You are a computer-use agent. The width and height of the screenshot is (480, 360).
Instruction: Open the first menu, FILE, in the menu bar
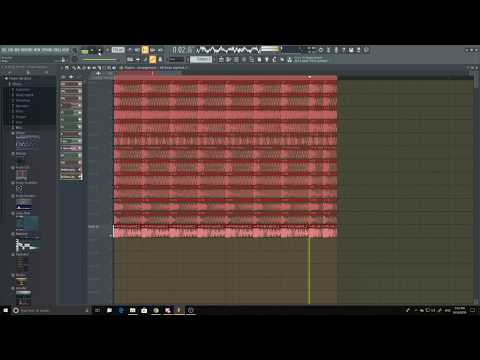pyautogui.click(x=5, y=50)
